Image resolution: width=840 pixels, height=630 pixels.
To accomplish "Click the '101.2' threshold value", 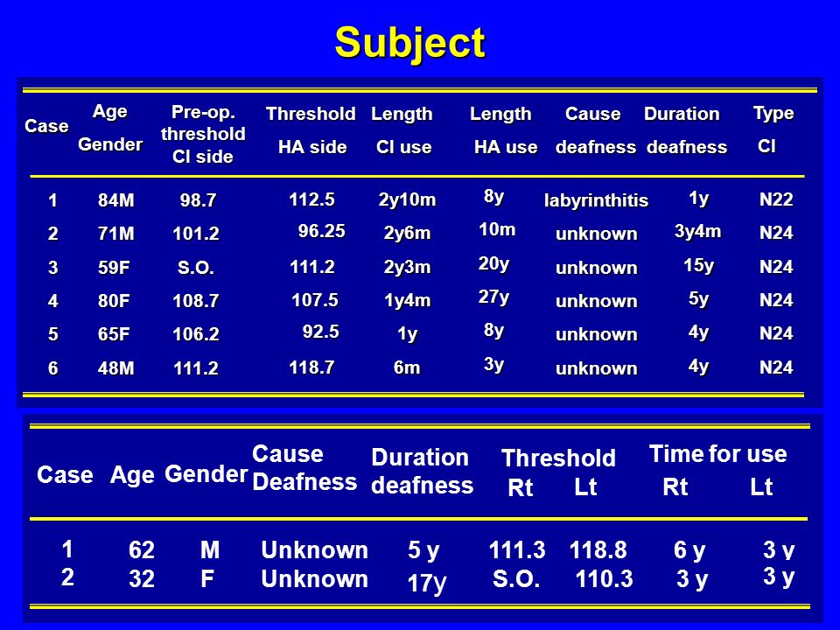I will 196,234.
